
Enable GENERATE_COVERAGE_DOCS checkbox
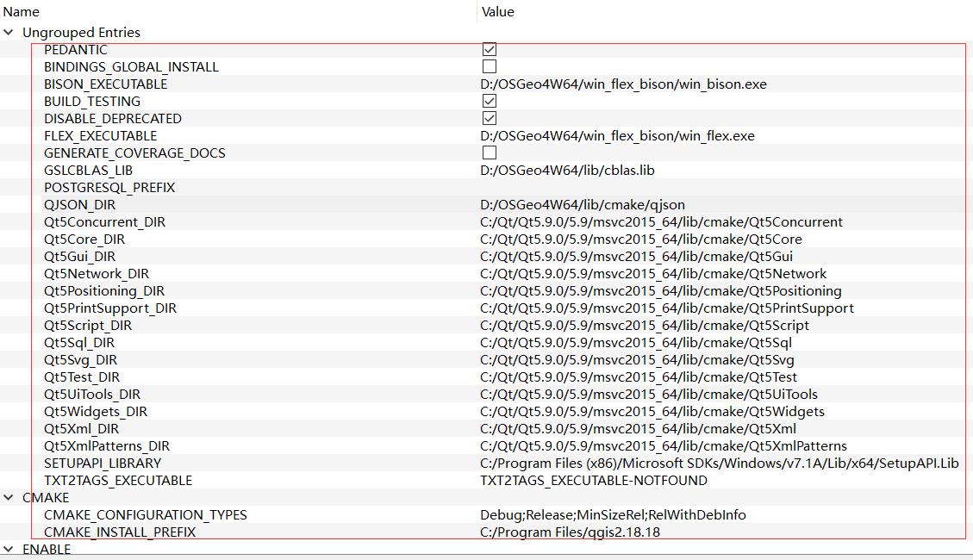(489, 152)
